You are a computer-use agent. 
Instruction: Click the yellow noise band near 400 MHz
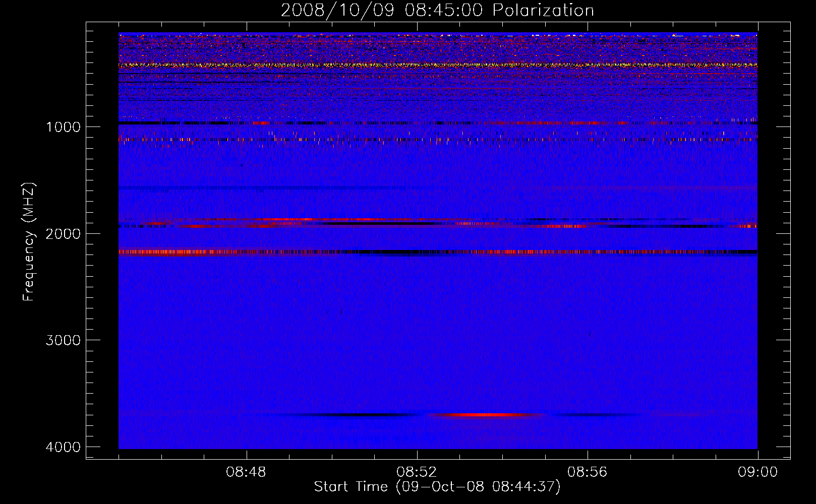(x=438, y=65)
